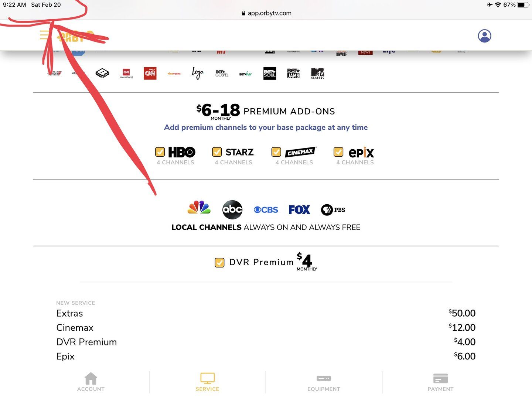Click the Boomerang channel logo

(x=102, y=73)
